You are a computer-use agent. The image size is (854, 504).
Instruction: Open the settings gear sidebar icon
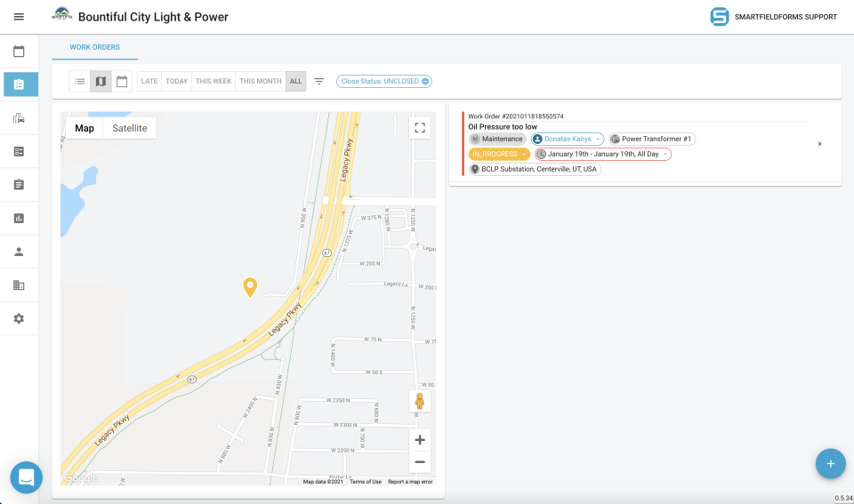19,318
